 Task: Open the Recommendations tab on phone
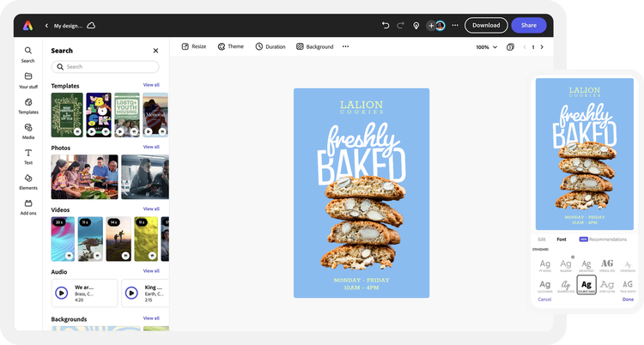(604, 239)
